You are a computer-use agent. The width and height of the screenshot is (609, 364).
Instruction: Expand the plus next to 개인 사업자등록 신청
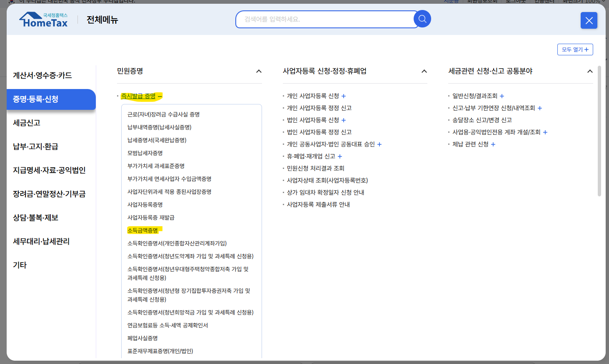(344, 96)
